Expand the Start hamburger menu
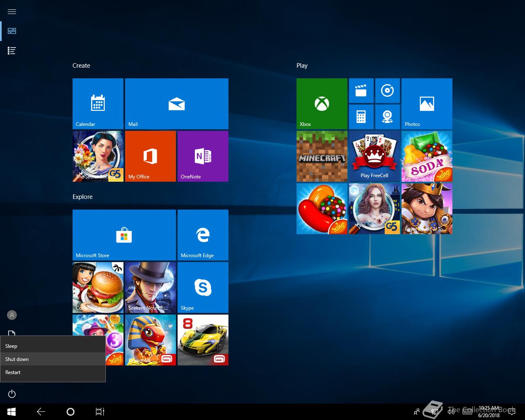Screen dimensions: 525x420 tap(12, 11)
